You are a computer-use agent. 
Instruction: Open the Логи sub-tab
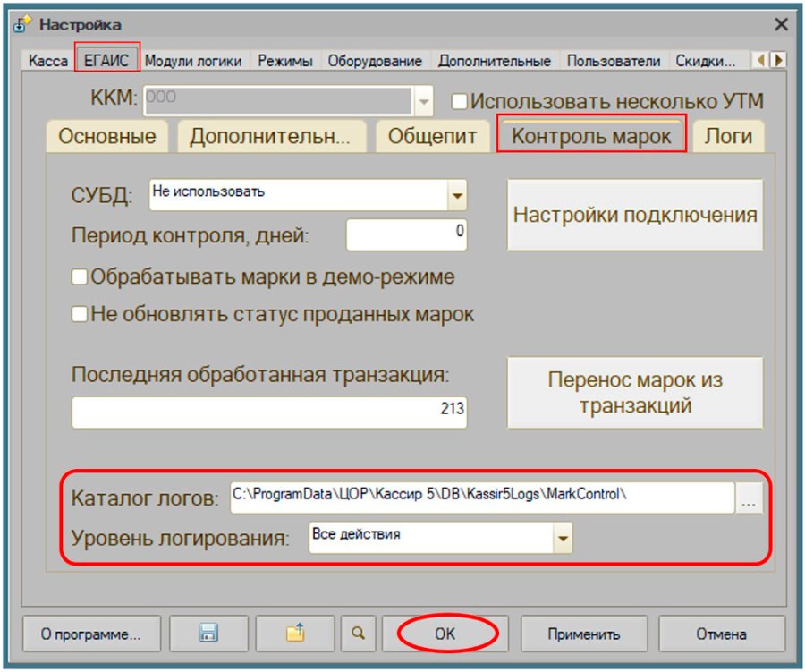point(728,137)
